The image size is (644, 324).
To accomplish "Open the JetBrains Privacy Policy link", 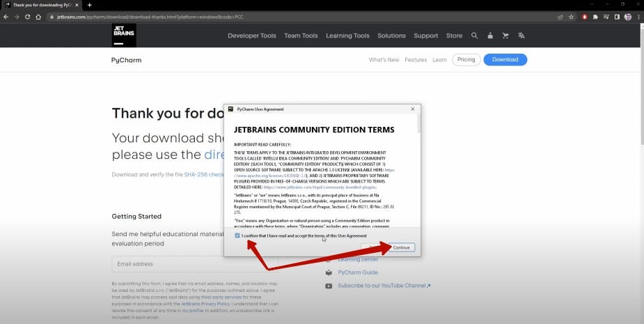I will pos(205,304).
